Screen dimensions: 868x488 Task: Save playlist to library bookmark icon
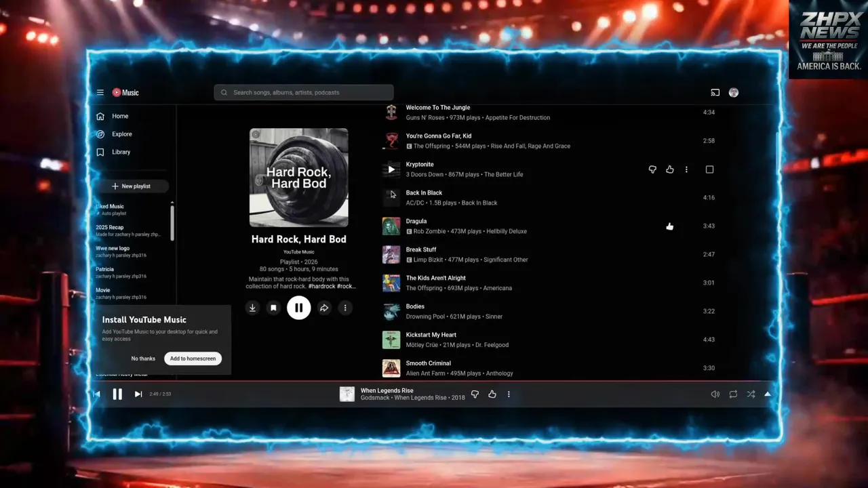(273, 308)
